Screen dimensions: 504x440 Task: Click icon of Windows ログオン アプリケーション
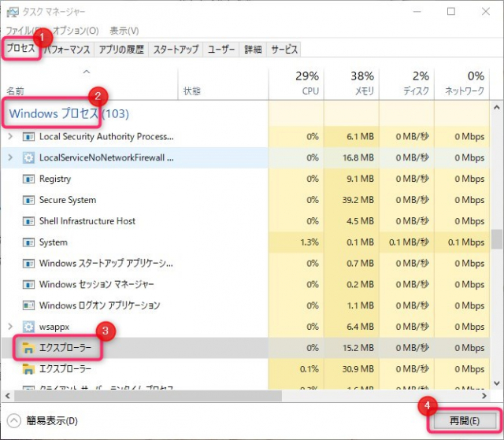(x=28, y=305)
